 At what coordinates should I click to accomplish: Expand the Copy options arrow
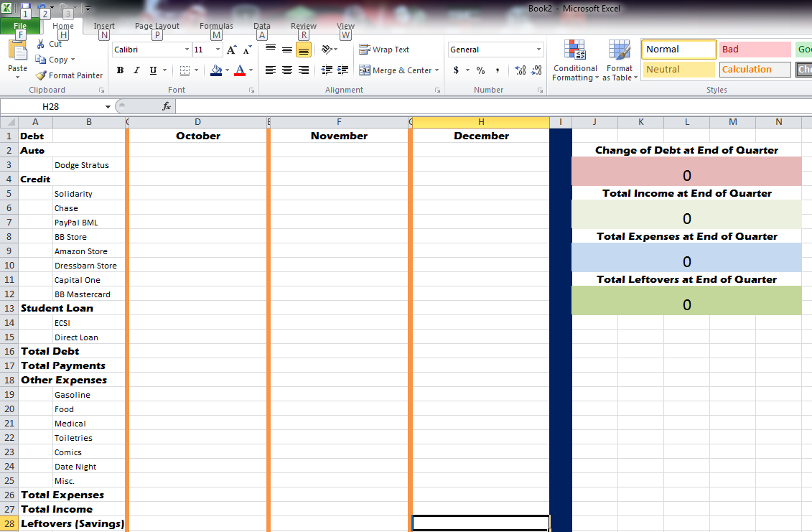(73, 60)
